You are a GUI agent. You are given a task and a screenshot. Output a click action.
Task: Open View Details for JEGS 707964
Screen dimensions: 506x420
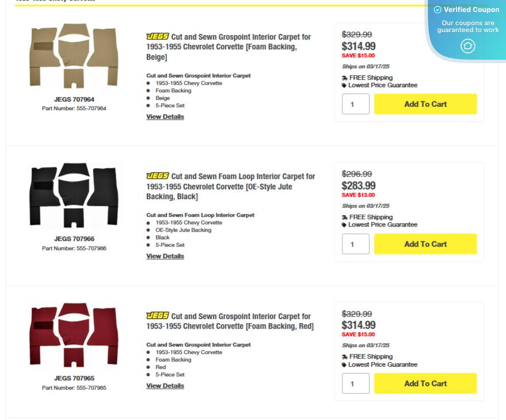tap(165, 116)
